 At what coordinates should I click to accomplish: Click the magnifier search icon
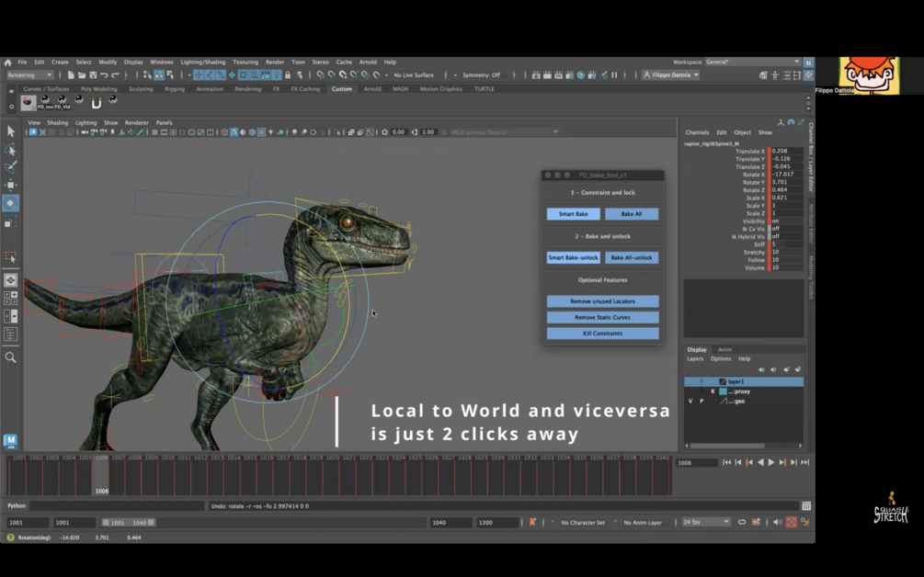(11, 357)
